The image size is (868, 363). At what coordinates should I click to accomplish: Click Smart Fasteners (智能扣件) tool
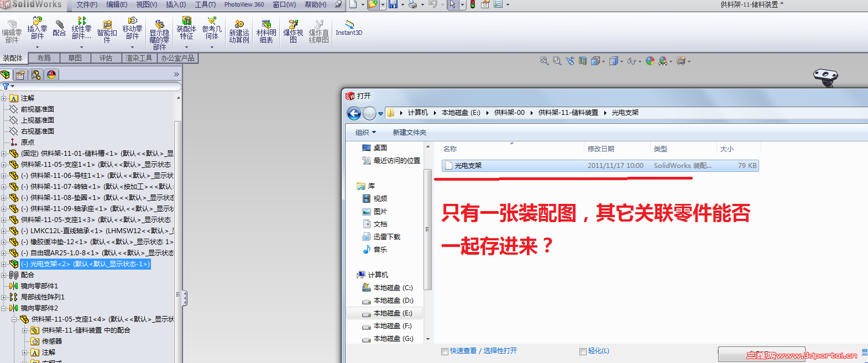(107, 30)
